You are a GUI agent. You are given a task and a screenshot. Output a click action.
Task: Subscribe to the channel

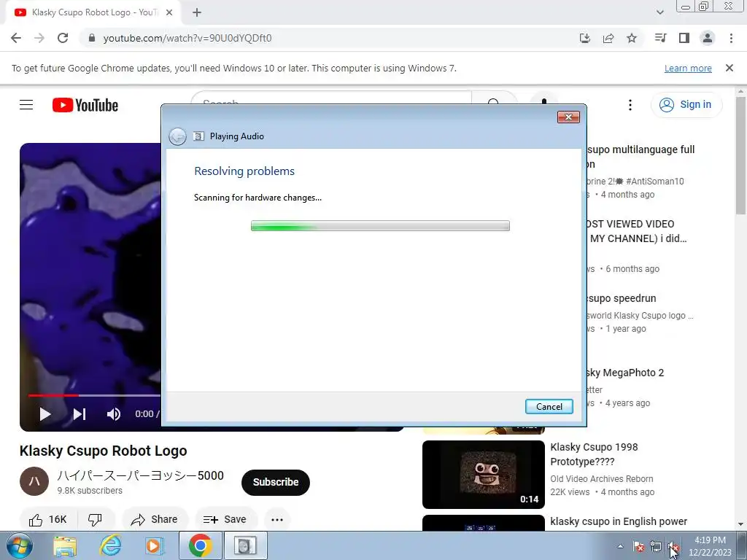click(275, 483)
